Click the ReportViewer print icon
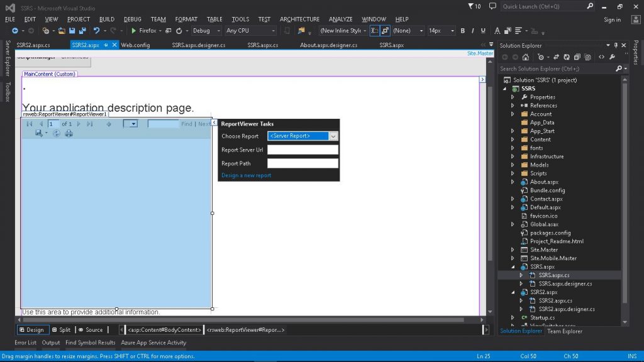The height and width of the screenshot is (362, 644). point(69,133)
